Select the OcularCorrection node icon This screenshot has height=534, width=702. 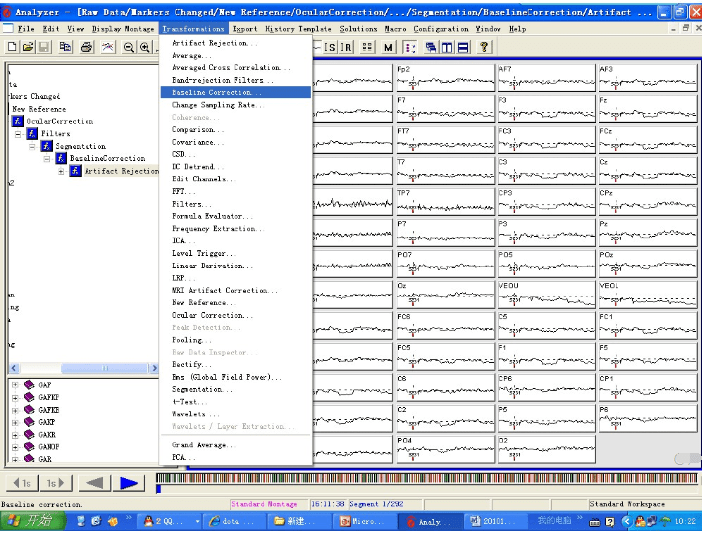click(x=18, y=121)
